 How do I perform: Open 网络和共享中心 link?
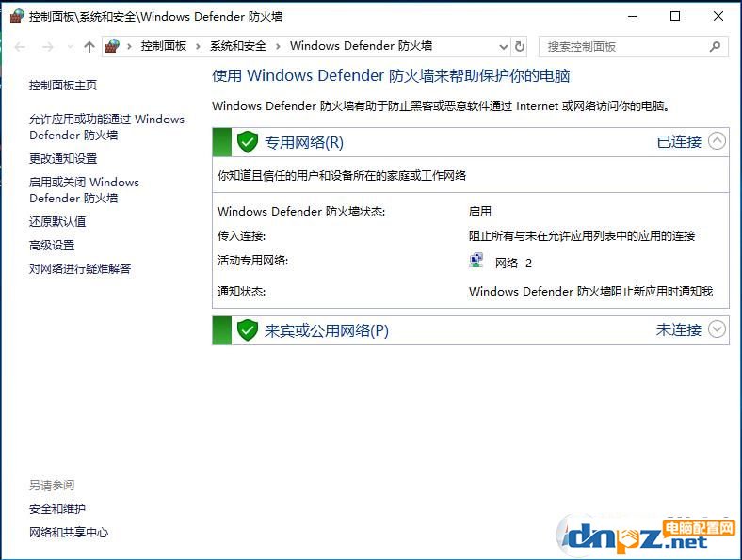click(69, 533)
